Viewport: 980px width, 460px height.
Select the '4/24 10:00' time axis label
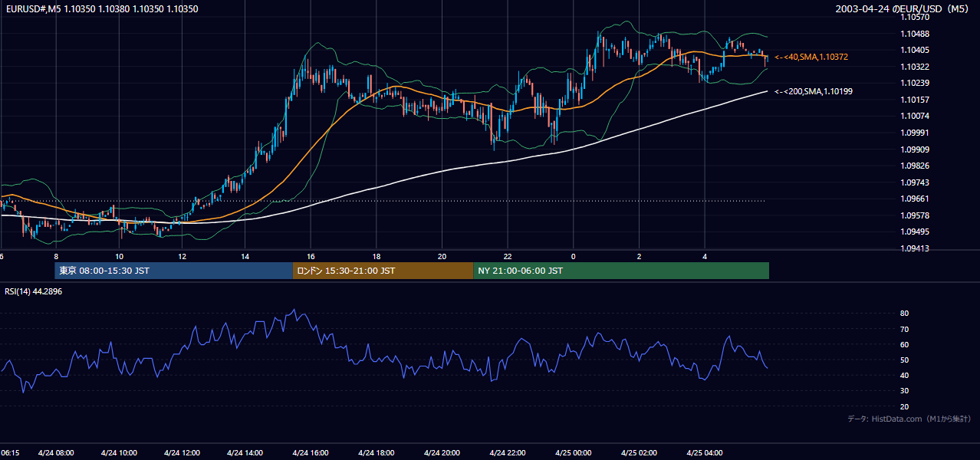coord(119,452)
